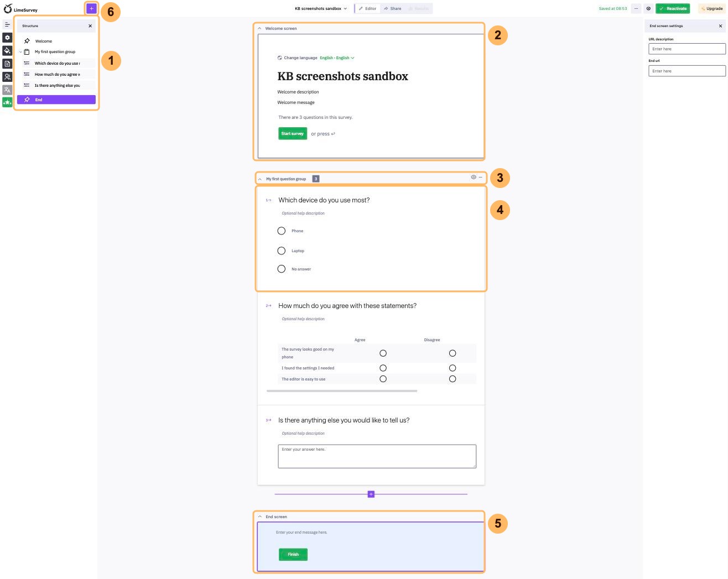Select Agree for 'The survey looks good on my phone'
728x579 pixels.
point(383,353)
